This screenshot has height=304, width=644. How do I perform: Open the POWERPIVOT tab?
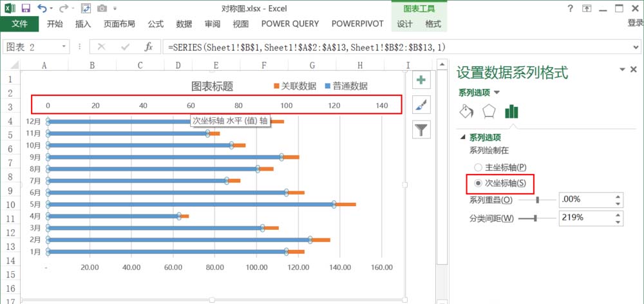(357, 24)
